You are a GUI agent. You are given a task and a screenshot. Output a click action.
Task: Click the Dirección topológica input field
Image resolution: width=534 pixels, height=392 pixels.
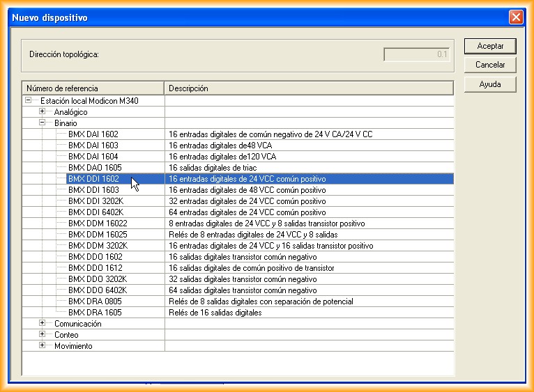417,54
